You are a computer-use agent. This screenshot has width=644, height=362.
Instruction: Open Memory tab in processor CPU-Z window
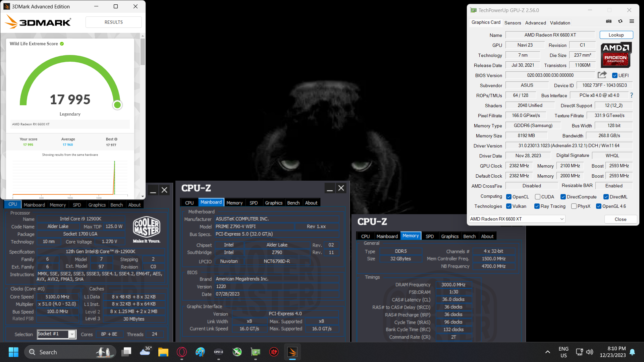(x=58, y=205)
